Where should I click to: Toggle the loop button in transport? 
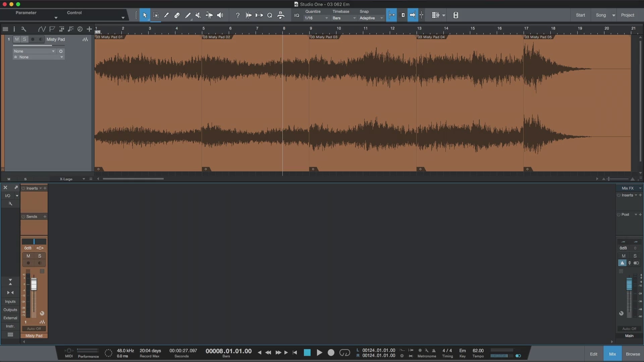pyautogui.click(x=344, y=353)
